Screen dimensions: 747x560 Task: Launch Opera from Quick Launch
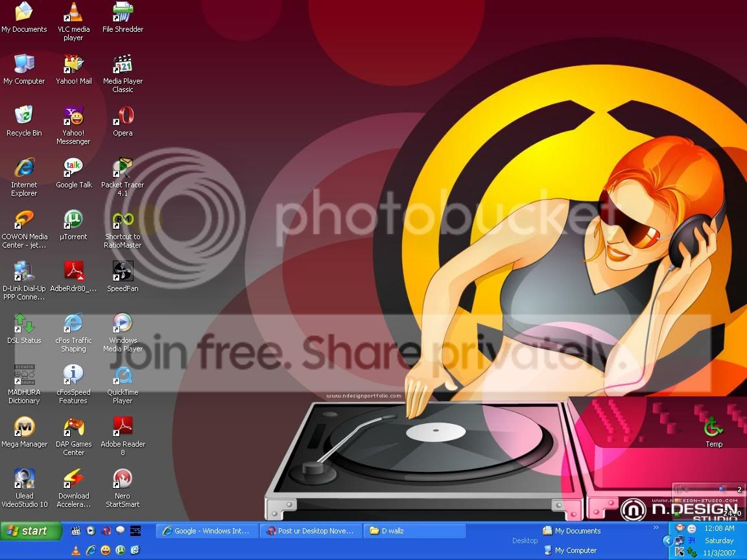pos(106,530)
